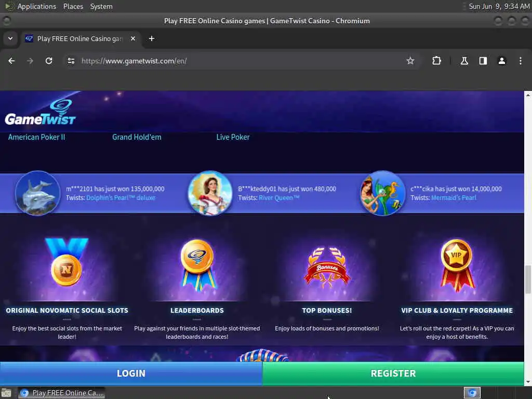Image resolution: width=532 pixels, height=399 pixels.
Task: Open the Places menu
Action: point(73,6)
